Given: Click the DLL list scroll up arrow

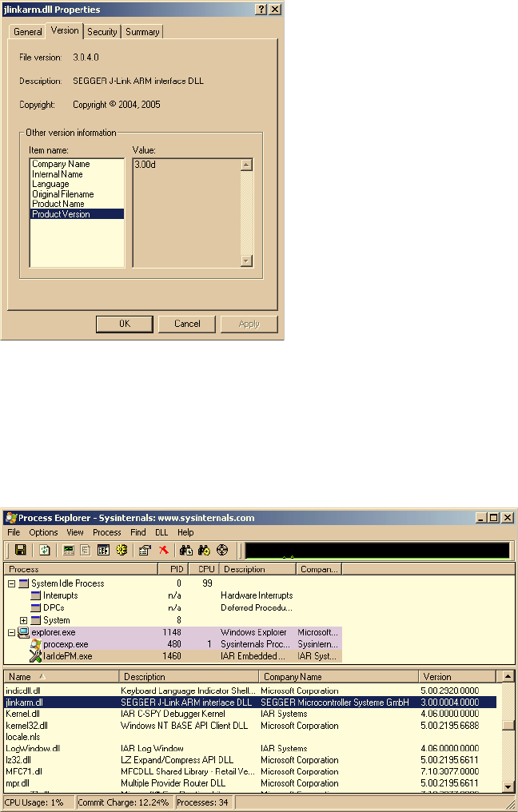Looking at the screenshot, I should tap(508, 676).
